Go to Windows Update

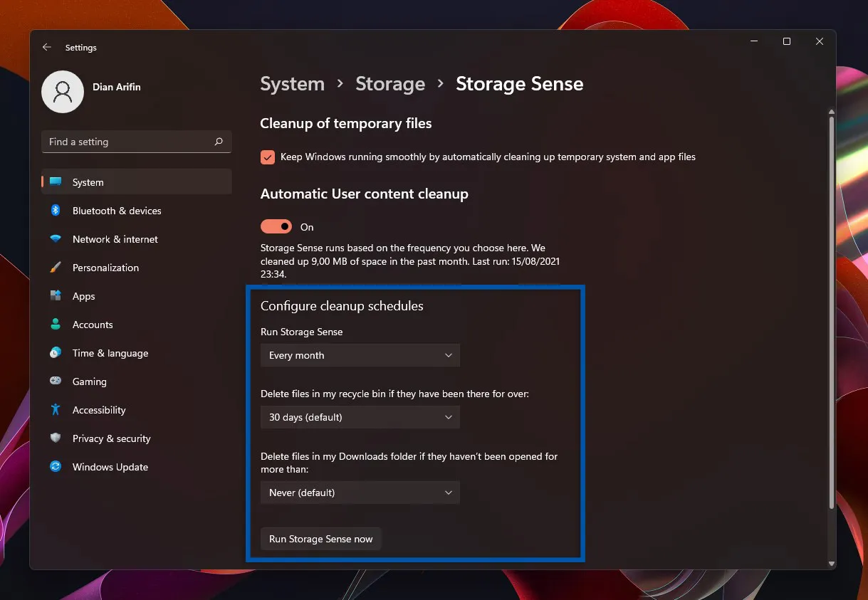tap(110, 467)
